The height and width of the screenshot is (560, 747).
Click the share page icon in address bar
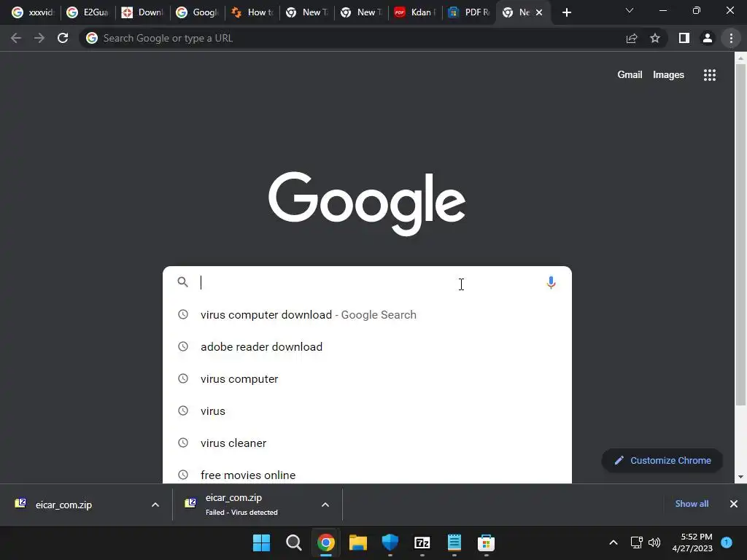click(x=632, y=38)
